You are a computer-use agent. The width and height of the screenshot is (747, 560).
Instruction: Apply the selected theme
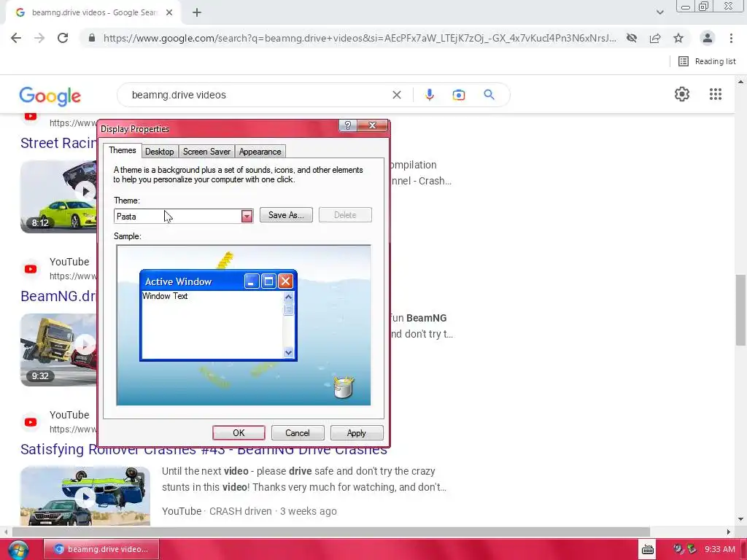(356, 433)
